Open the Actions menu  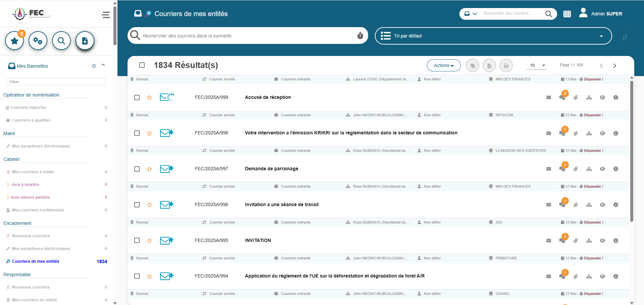(444, 65)
